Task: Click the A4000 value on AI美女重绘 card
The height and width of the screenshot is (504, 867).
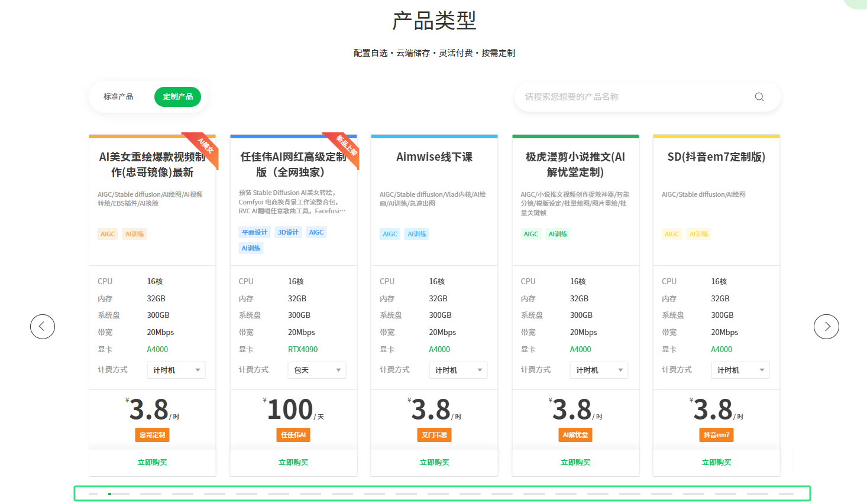Action: coord(157,349)
